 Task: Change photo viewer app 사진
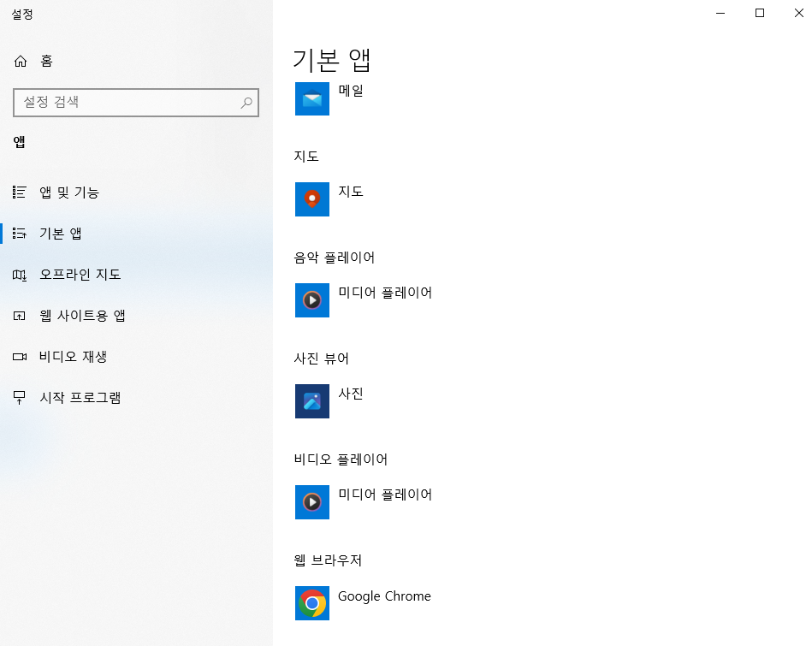pyautogui.click(x=351, y=394)
